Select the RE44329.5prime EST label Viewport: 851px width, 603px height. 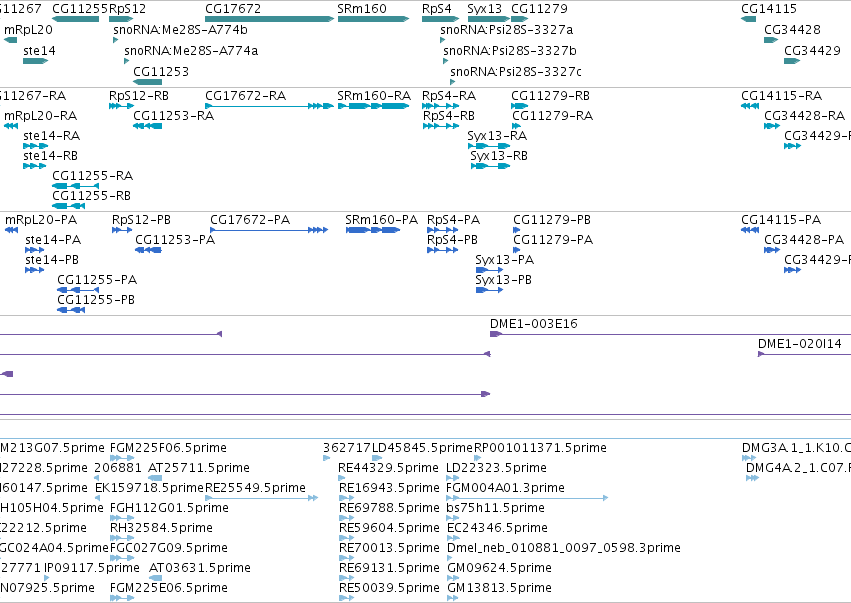tap(389, 468)
